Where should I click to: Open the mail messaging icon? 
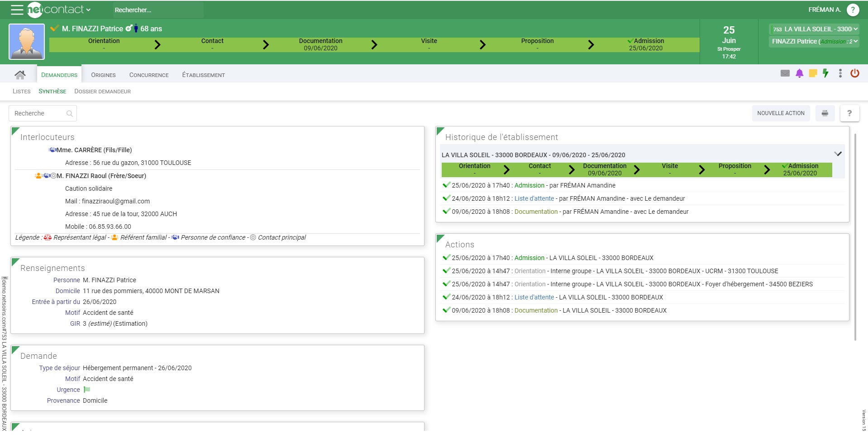[x=785, y=73]
